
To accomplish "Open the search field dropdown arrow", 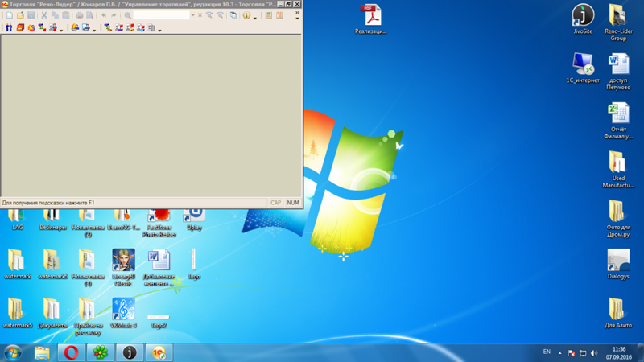I will (192, 15).
